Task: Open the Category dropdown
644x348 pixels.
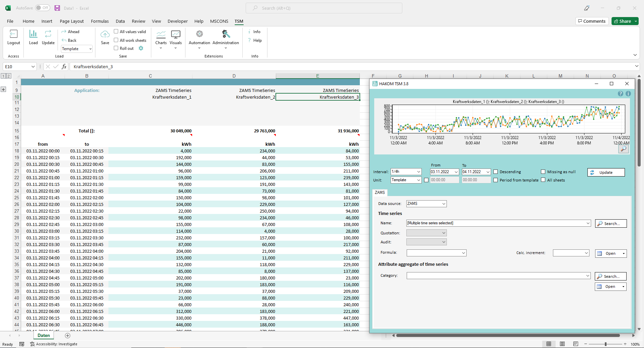Action: coord(588,276)
